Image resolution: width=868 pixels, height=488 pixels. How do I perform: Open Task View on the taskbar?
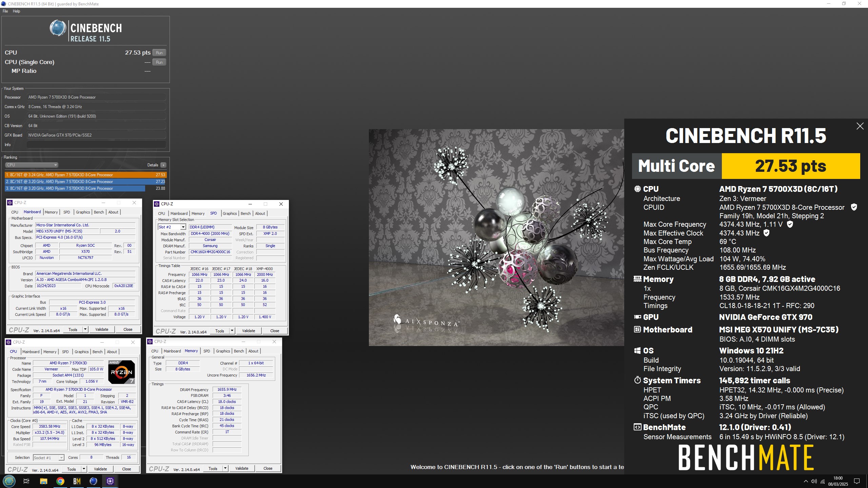point(26,481)
